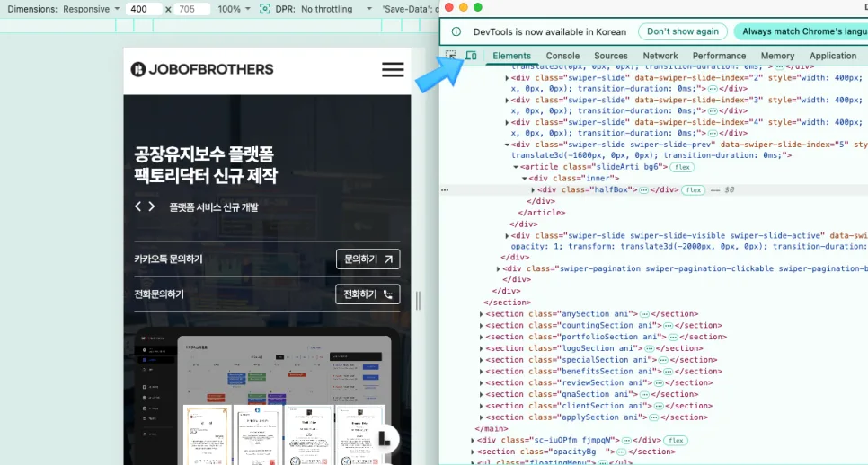Screen dimensions: 868x465
Task: Expand the swiper-slide index 3 div
Action: (507, 100)
